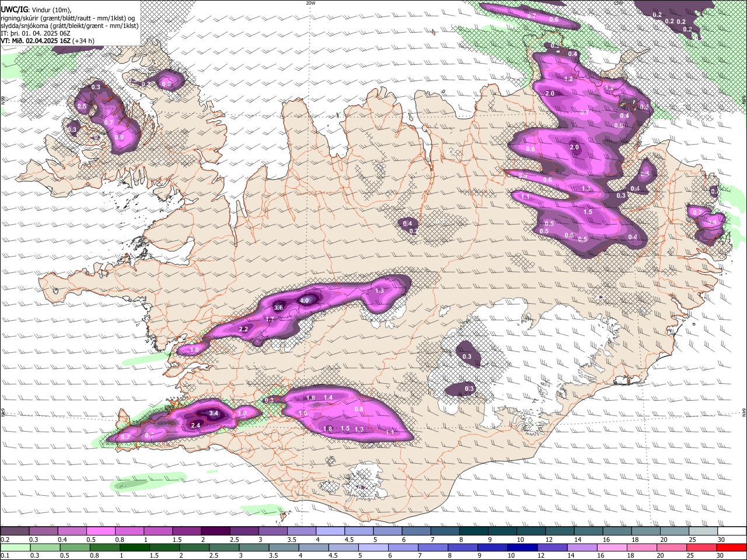Click the '4.0' precipitation value on map

tap(305, 300)
